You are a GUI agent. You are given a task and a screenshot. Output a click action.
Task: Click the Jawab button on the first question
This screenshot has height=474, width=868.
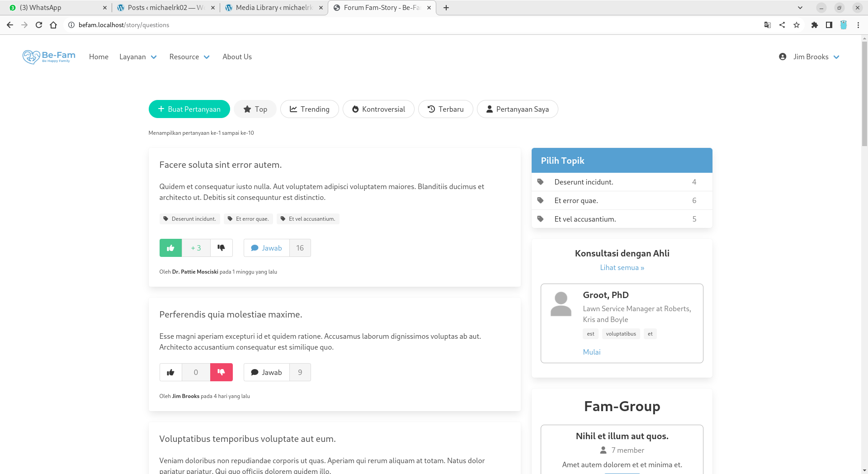[267, 248]
